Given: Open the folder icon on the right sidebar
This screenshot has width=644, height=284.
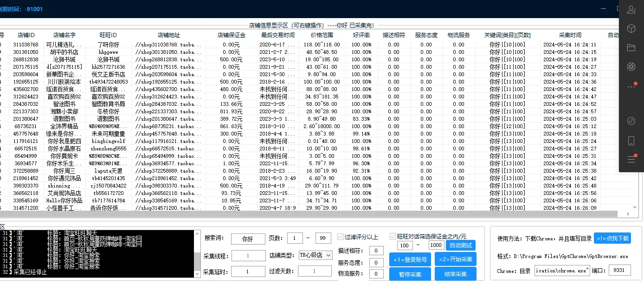Looking at the screenshot, I should (631, 47).
